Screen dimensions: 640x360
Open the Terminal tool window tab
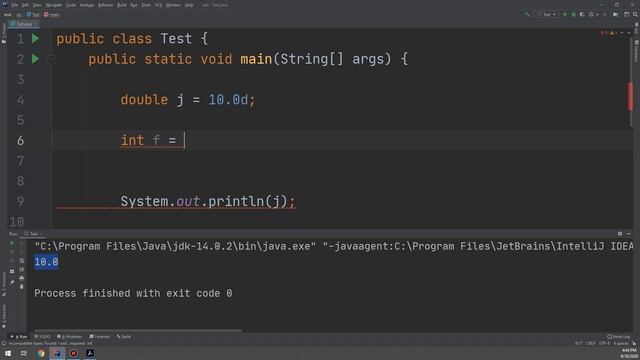(x=100, y=337)
